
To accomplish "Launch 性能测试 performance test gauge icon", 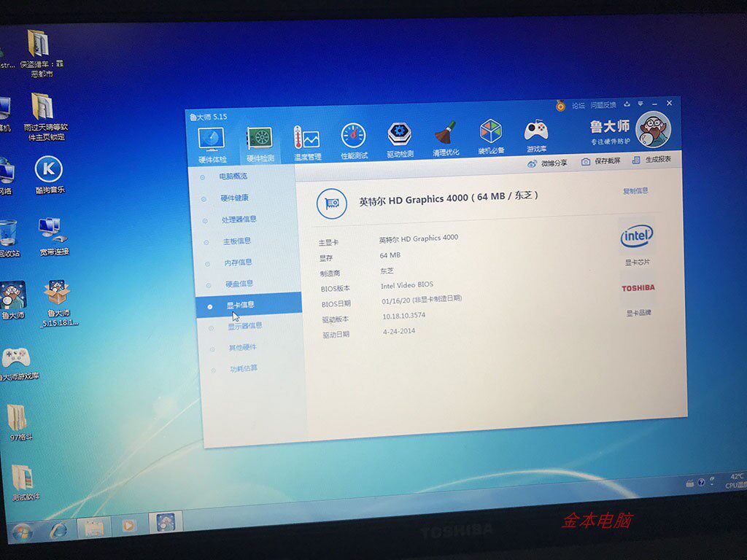I will pyautogui.click(x=354, y=141).
